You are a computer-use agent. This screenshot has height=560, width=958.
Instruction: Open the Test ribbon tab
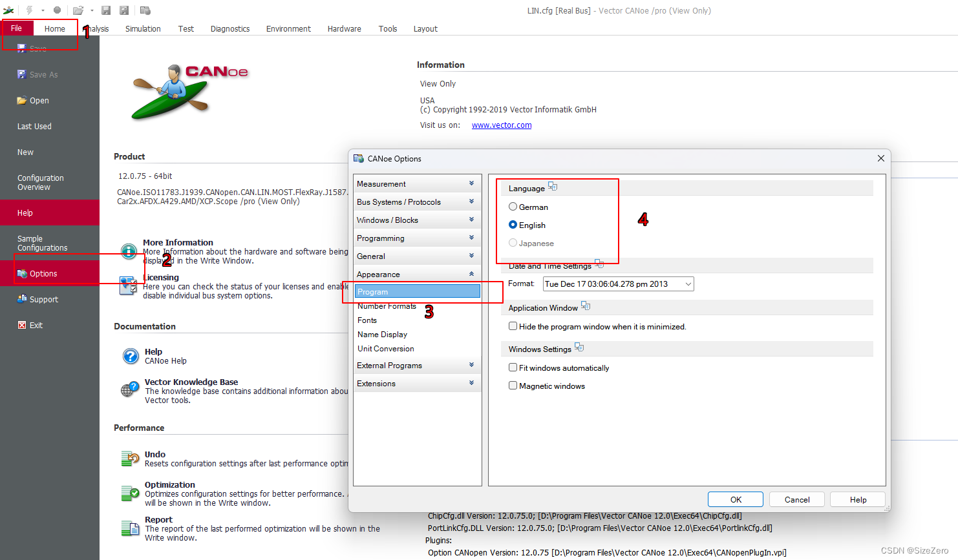186,29
